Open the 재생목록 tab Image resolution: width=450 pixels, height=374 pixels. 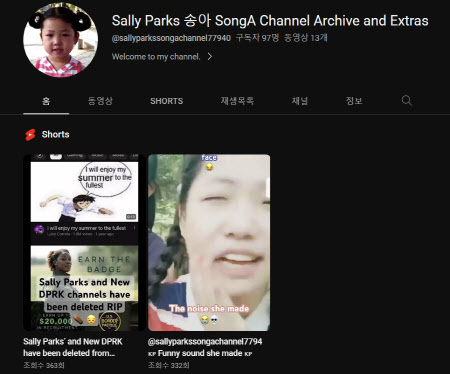237,101
